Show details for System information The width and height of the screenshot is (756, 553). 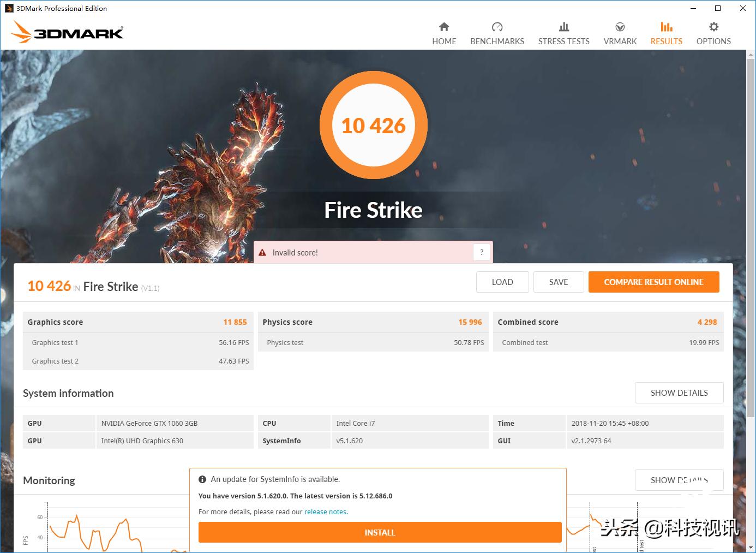[679, 393]
